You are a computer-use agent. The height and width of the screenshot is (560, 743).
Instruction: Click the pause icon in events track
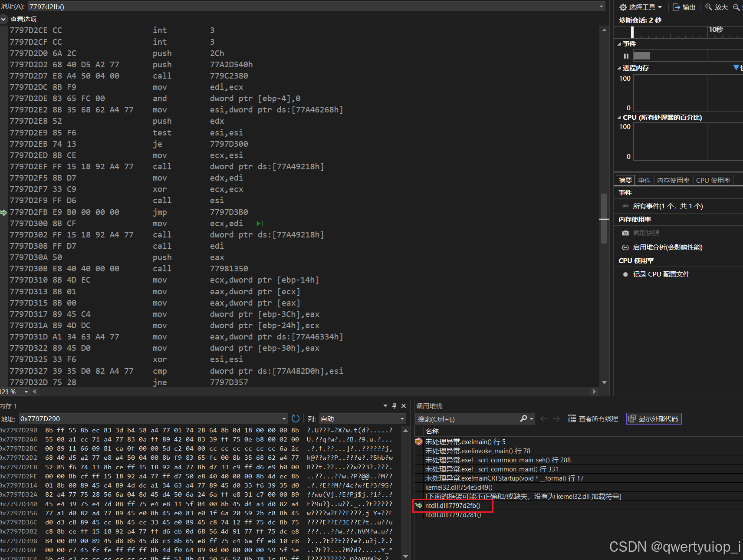tap(626, 56)
